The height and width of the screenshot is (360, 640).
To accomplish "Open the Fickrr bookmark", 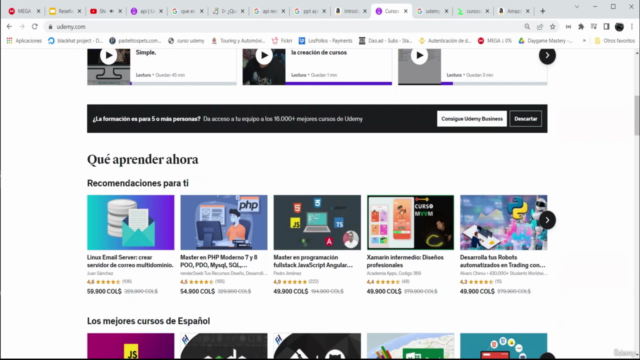I will coord(282,41).
